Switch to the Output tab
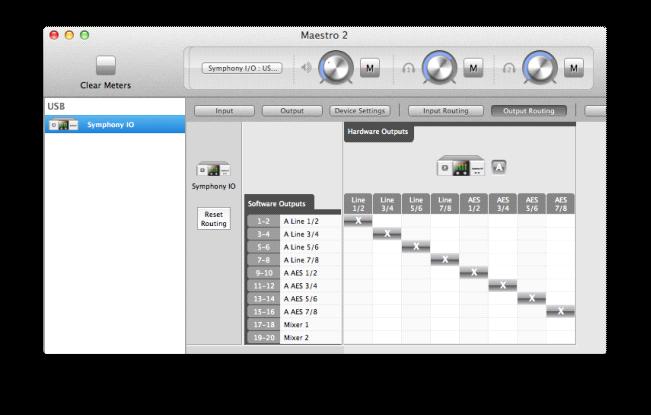Image resolution: width=651 pixels, height=415 pixels. [292, 111]
